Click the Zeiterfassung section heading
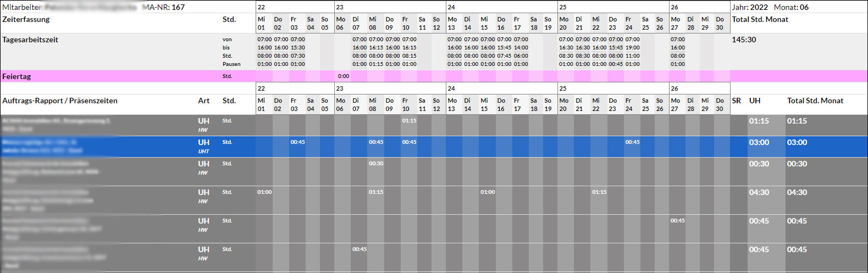868x273 pixels. pos(26,19)
